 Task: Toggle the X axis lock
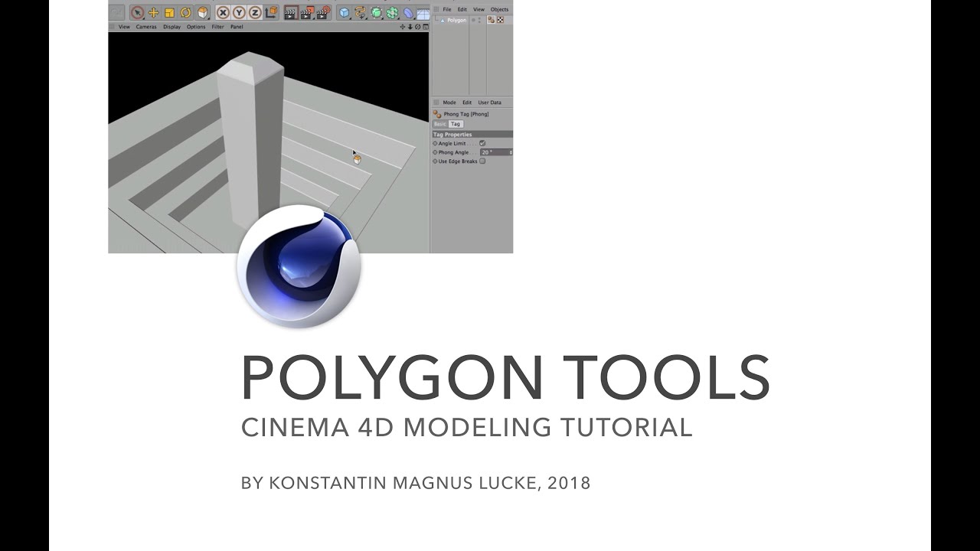pos(223,12)
